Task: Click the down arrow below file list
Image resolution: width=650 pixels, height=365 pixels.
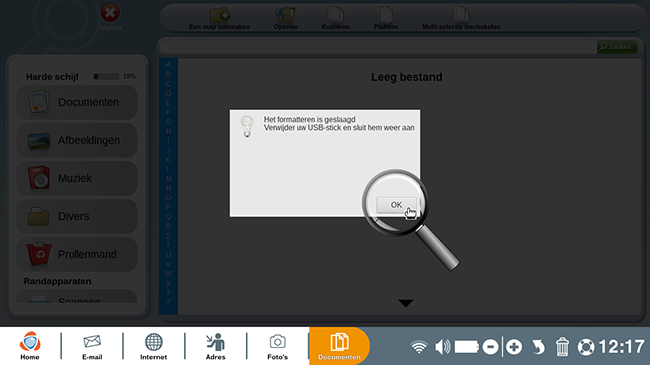Action: click(406, 303)
